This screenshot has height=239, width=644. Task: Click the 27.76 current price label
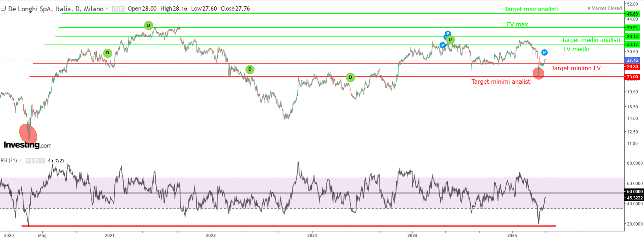coord(632,60)
